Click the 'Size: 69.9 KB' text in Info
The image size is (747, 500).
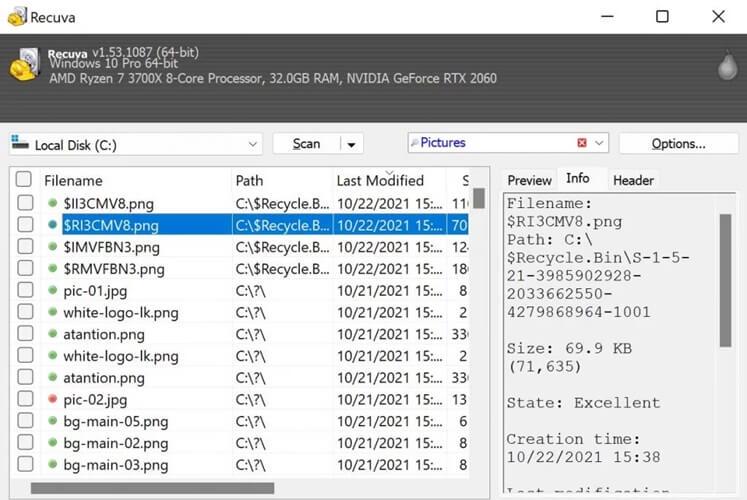569,348
